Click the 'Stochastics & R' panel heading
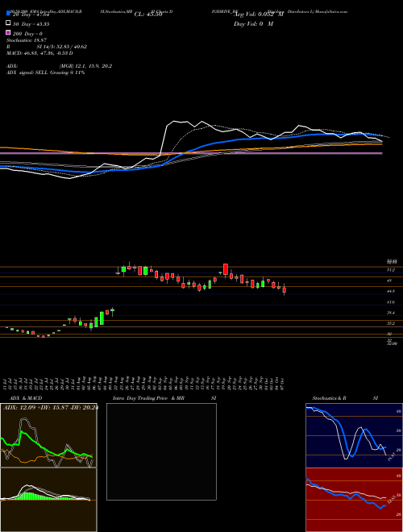Screen dimensions: 403x532 [x=330, y=398]
